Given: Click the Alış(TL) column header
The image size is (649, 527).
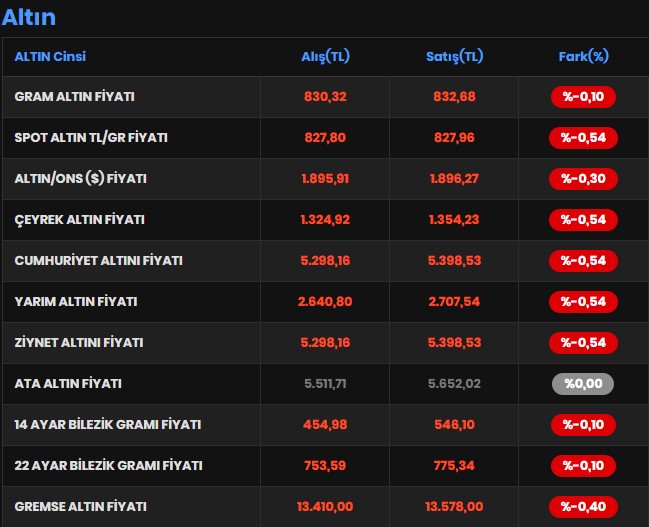Looking at the screenshot, I should tap(325, 57).
